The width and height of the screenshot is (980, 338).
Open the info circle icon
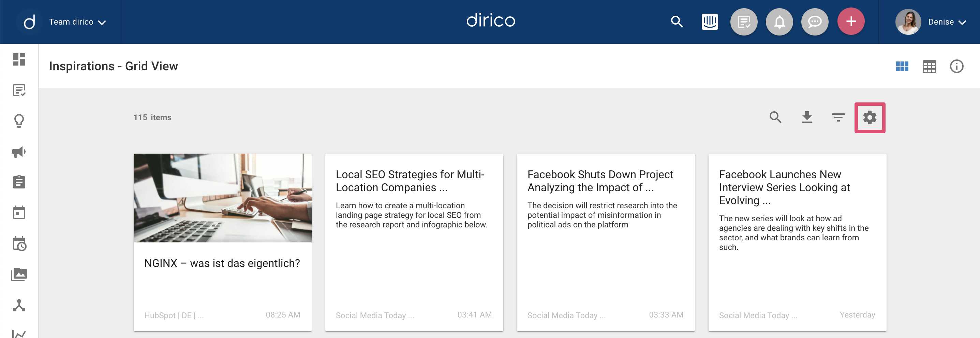pos(956,66)
